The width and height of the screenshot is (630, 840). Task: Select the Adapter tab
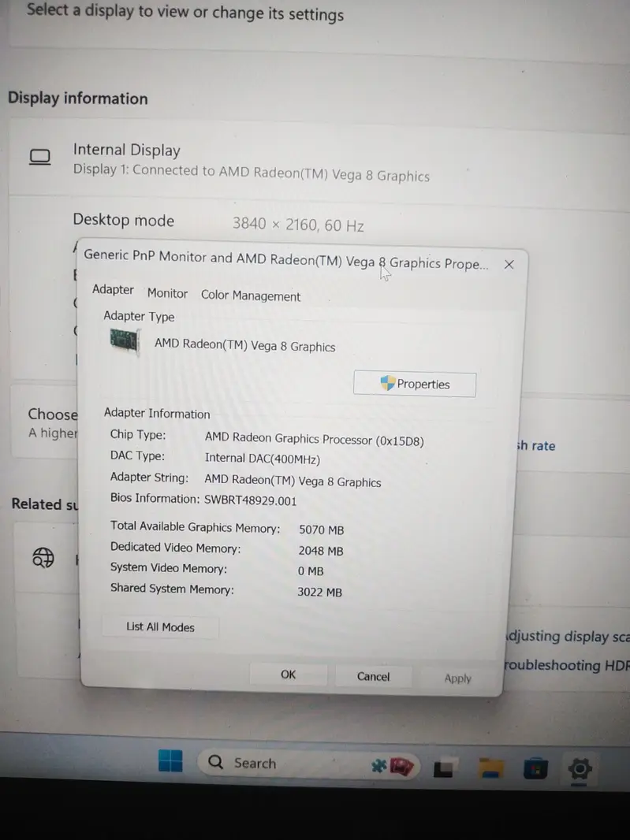113,289
